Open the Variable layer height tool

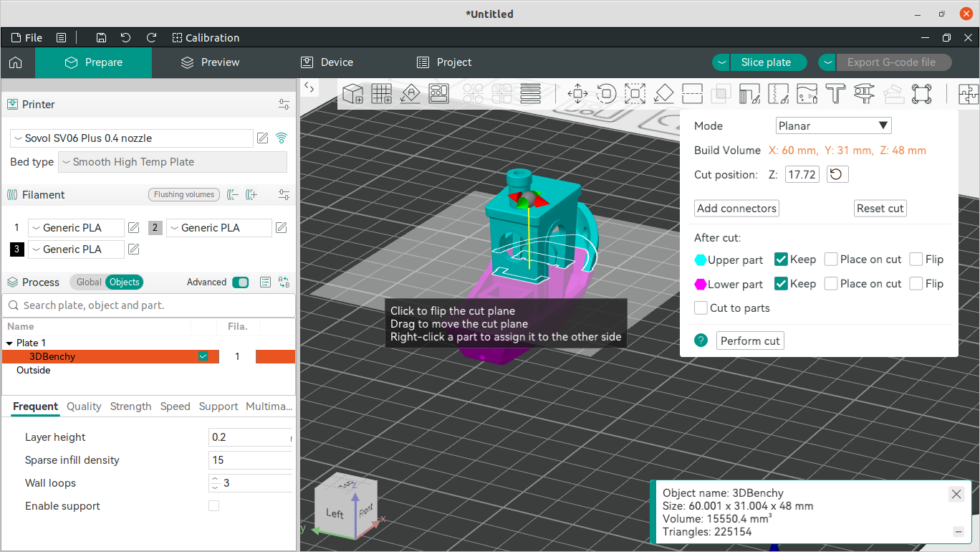click(x=530, y=93)
